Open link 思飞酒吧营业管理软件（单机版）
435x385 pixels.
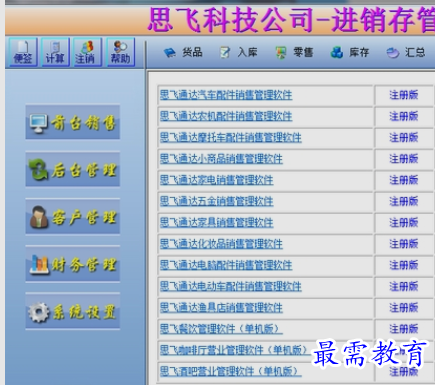coord(231,372)
